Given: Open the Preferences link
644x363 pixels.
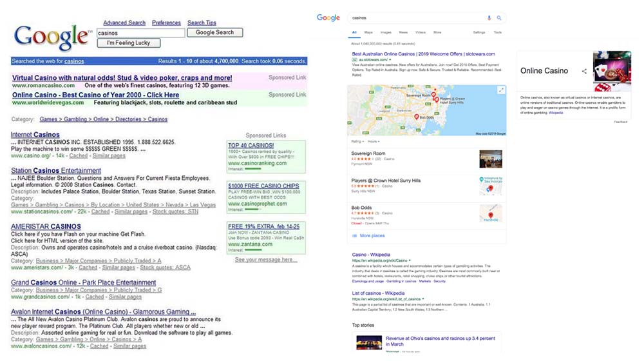Looking at the screenshot, I should [x=166, y=23].
